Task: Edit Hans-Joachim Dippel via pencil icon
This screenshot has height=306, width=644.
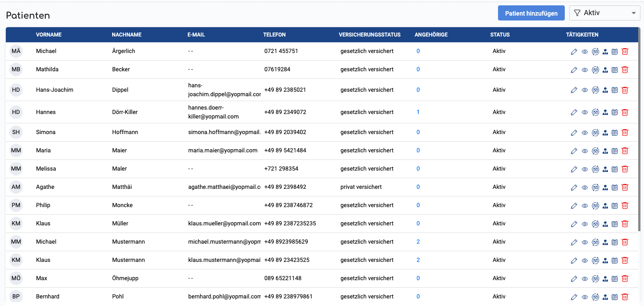Action: 574,90
